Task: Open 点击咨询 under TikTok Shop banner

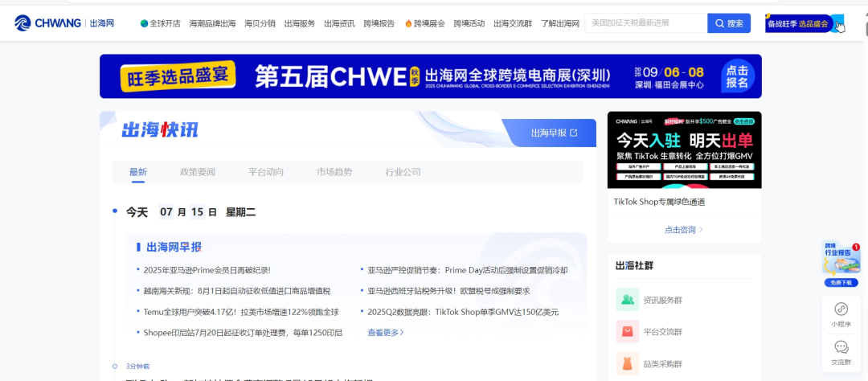Action: coord(683,230)
